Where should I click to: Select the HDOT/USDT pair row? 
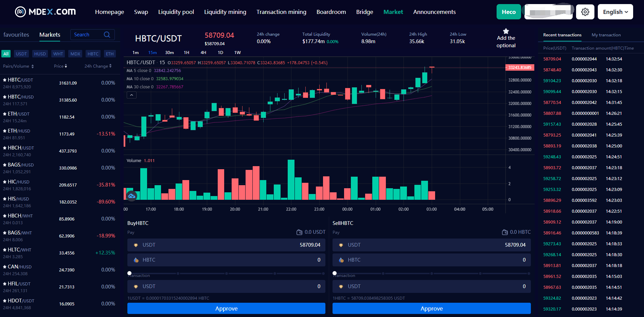(60, 304)
